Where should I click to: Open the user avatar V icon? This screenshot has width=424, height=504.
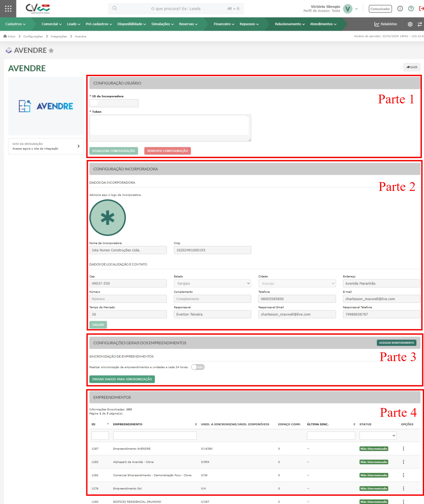[x=348, y=9]
